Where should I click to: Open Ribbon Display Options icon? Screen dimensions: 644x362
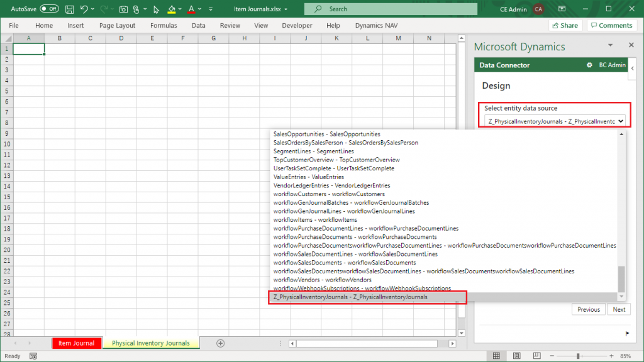click(562, 9)
